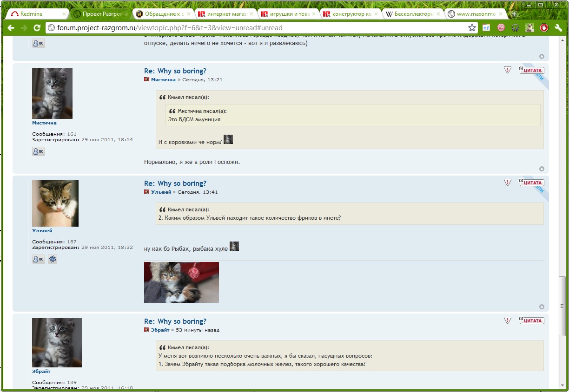Reload the page with the refresh button
569x392 pixels.
pyautogui.click(x=37, y=28)
